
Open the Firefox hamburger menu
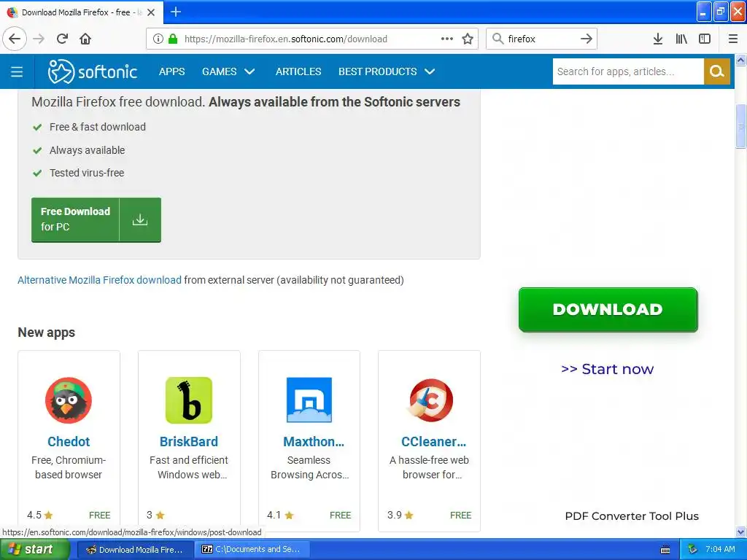click(x=733, y=39)
